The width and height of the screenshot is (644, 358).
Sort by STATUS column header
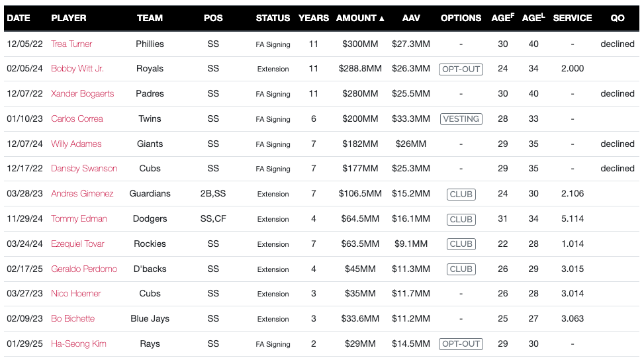click(273, 18)
